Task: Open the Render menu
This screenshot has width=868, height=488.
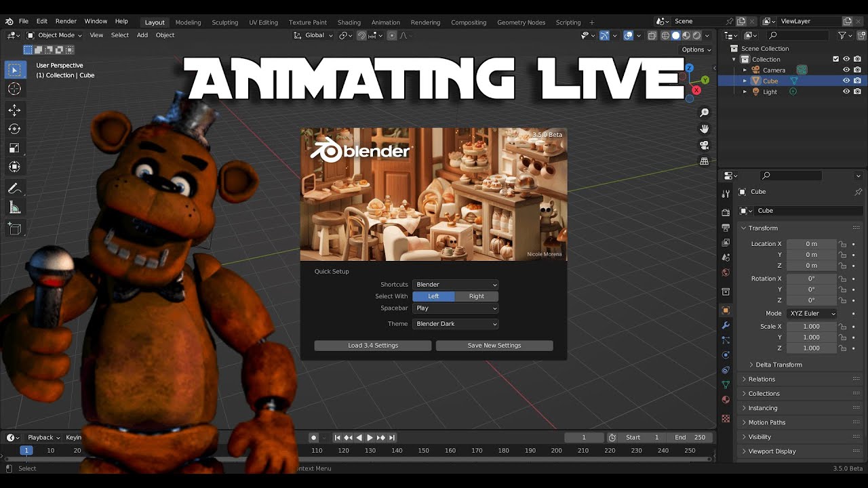Action: 66,22
